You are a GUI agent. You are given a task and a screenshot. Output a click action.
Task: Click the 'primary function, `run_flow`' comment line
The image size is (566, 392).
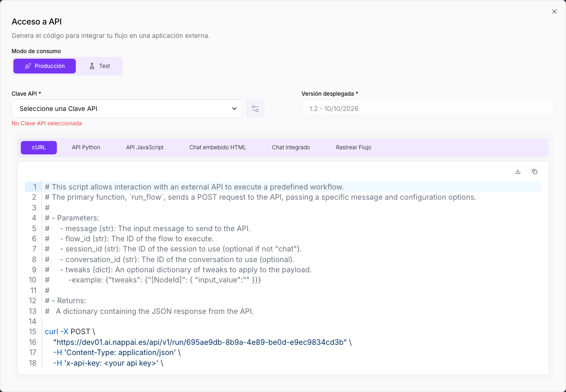[260, 197]
